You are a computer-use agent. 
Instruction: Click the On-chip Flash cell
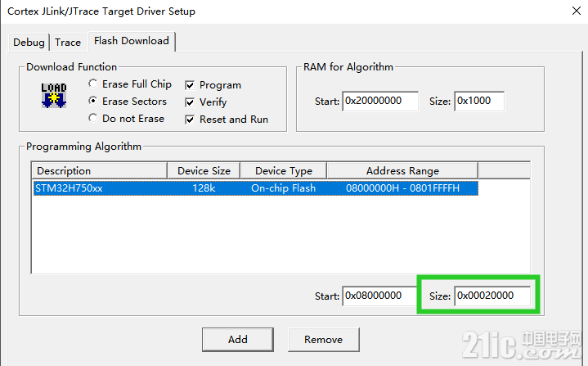click(x=284, y=188)
